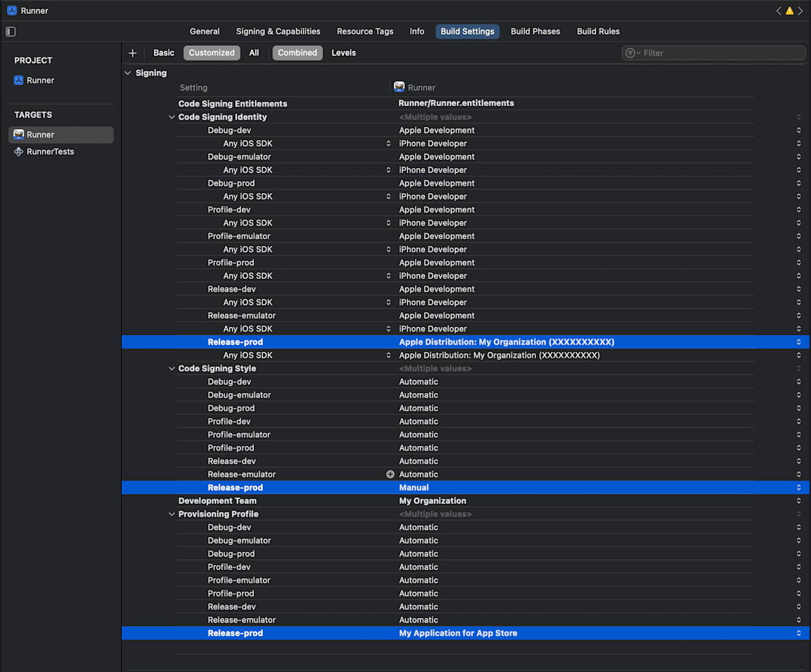
Task: Select Profile-dev under Code Signing Style
Action: [229, 421]
